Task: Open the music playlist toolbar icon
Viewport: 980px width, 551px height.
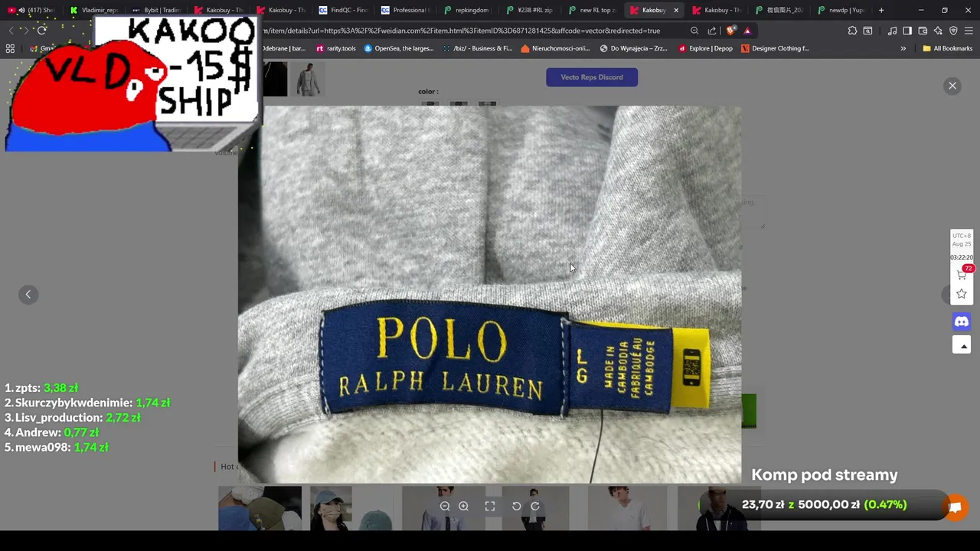Action: click(892, 31)
